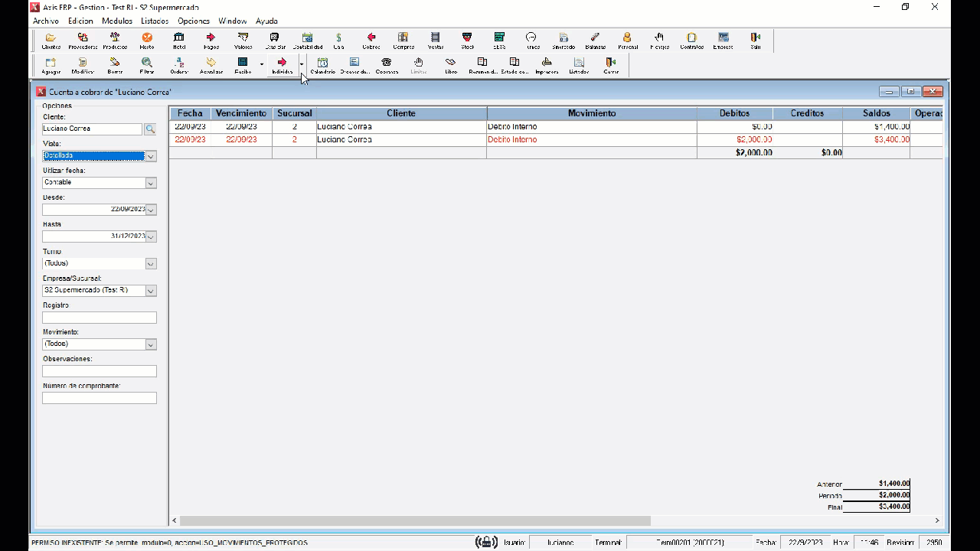Click the Borrar eraser icon
The width and height of the screenshot is (980, 551).
[x=115, y=65]
